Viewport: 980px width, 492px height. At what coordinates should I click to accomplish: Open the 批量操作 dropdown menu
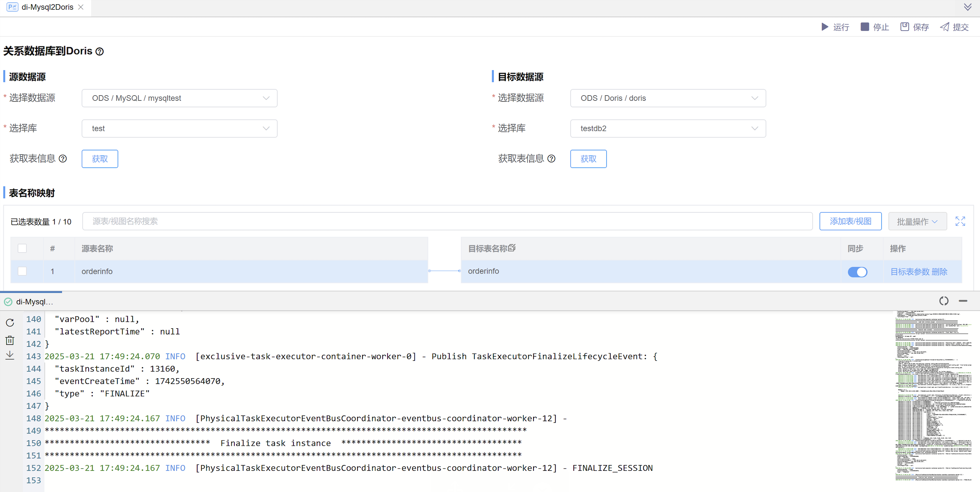click(917, 221)
